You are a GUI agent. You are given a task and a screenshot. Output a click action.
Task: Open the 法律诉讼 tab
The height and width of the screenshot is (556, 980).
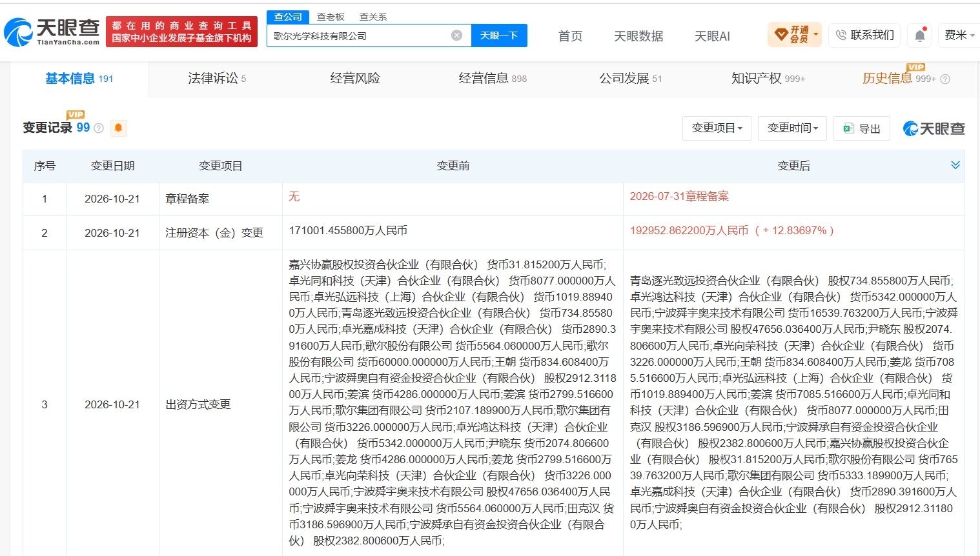pos(217,79)
